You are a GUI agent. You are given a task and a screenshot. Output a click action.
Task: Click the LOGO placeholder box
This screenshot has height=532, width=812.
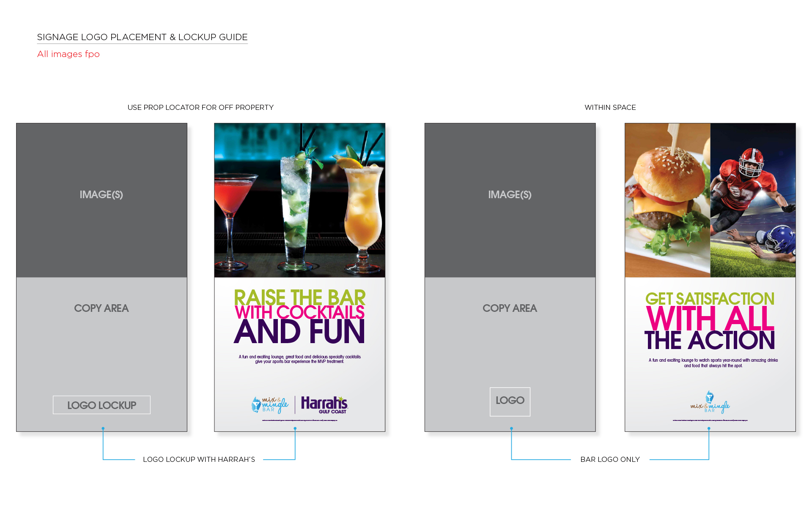coord(510,401)
